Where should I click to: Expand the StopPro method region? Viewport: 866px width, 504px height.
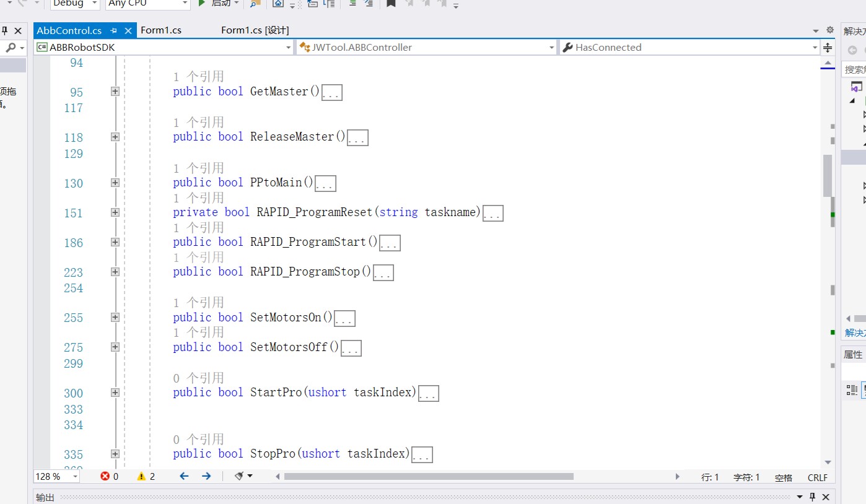click(115, 454)
